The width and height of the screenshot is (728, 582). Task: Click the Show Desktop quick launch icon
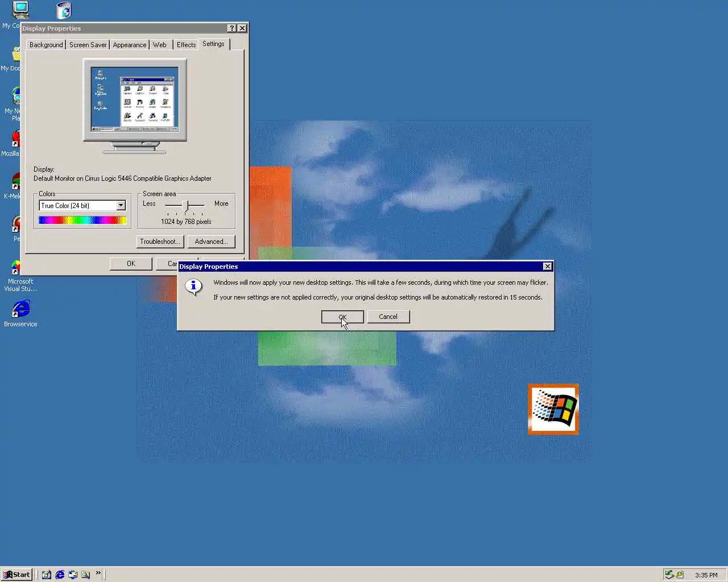coord(47,575)
